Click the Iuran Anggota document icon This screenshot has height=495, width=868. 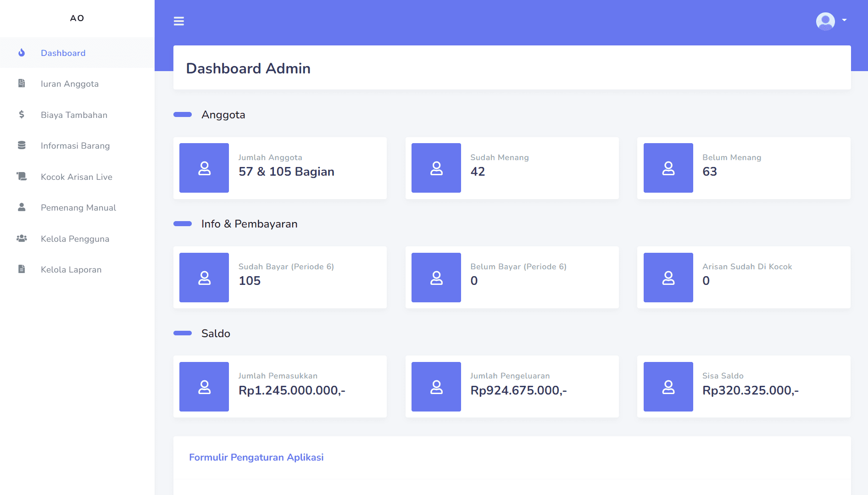tap(22, 83)
